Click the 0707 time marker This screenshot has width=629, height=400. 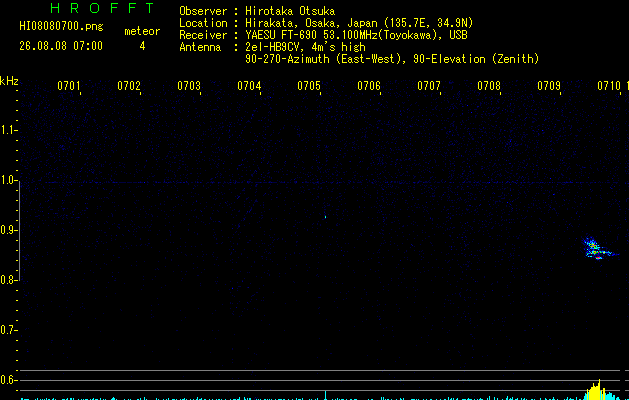[429, 86]
